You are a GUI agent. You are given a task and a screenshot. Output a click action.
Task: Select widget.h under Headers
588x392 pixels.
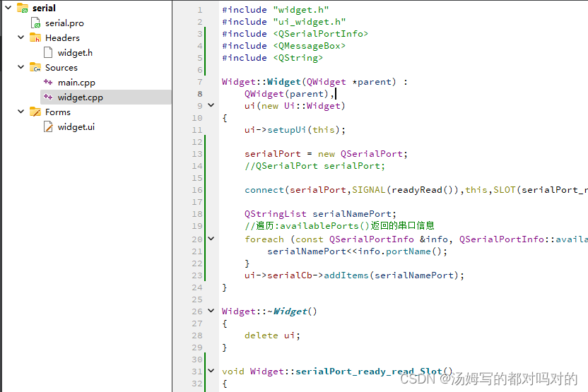(75, 53)
